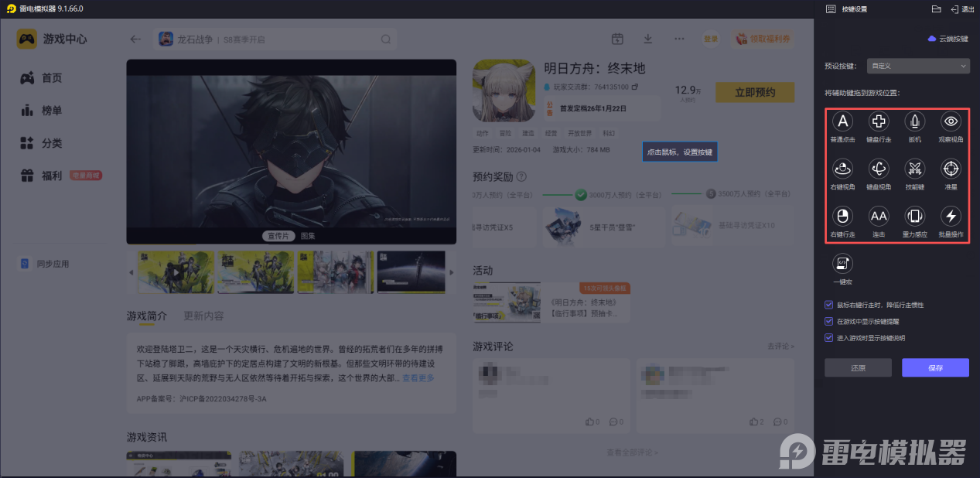The image size is (980, 478).
Task: Select the 重力感应 gravity sensor icon
Action: click(x=915, y=216)
